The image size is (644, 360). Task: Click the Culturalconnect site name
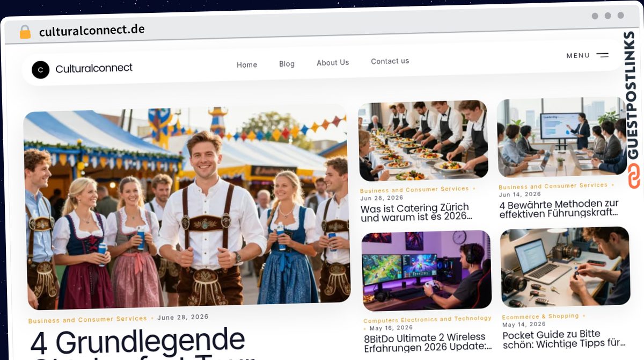pyautogui.click(x=94, y=68)
